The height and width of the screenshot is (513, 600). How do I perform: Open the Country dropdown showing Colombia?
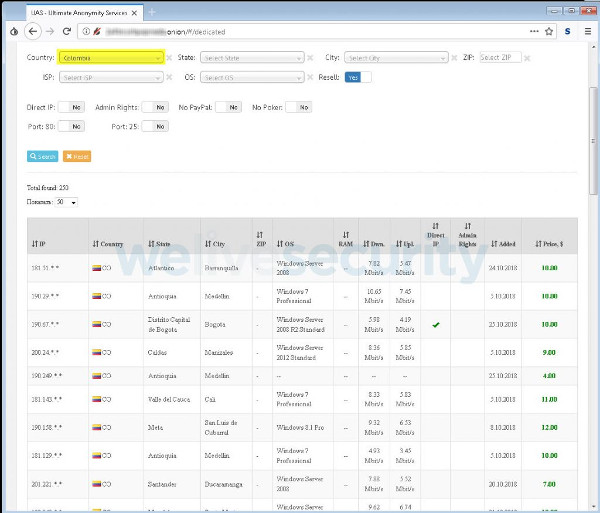click(x=110, y=58)
